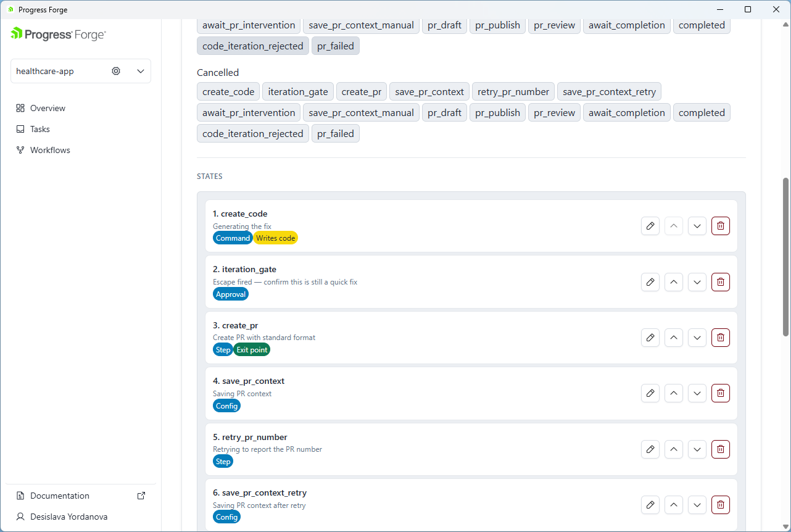
Task: Select the Cancelled pr_failed chip
Action: [336, 134]
